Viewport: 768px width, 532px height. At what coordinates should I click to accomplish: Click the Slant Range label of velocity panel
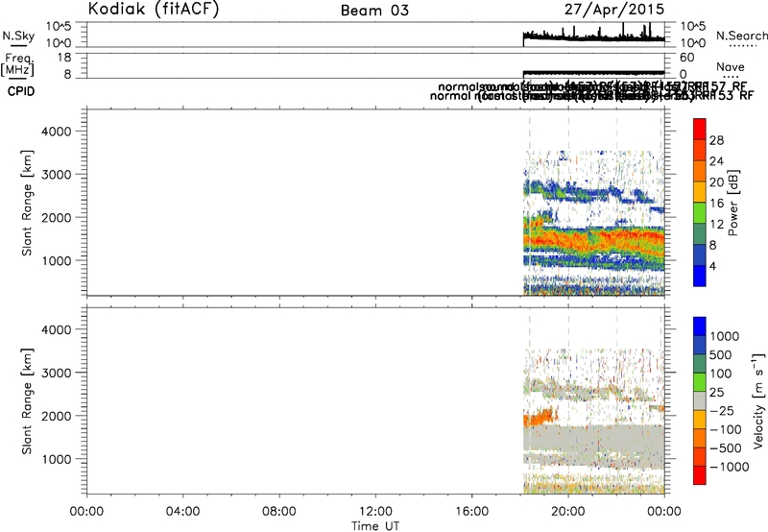(27, 401)
